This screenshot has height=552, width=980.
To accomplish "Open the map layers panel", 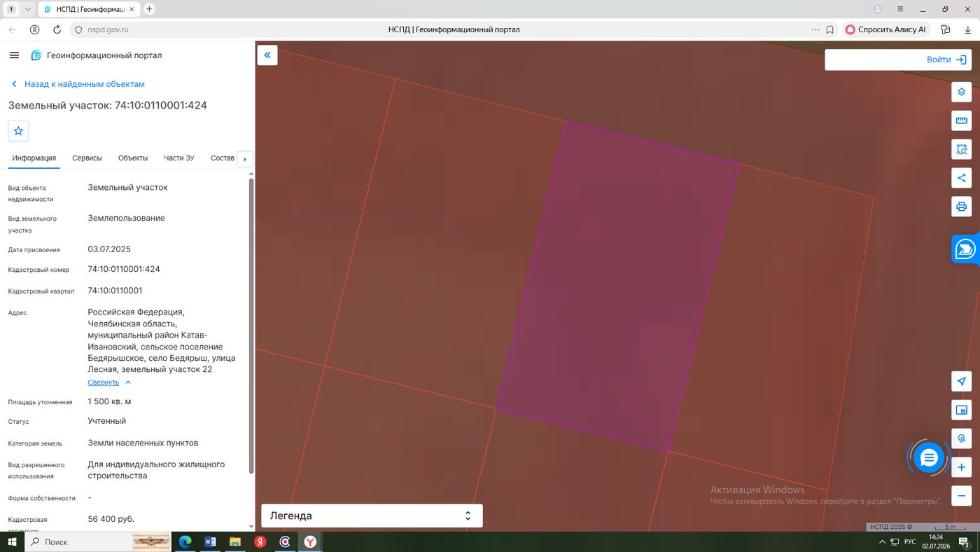I will (x=962, y=92).
